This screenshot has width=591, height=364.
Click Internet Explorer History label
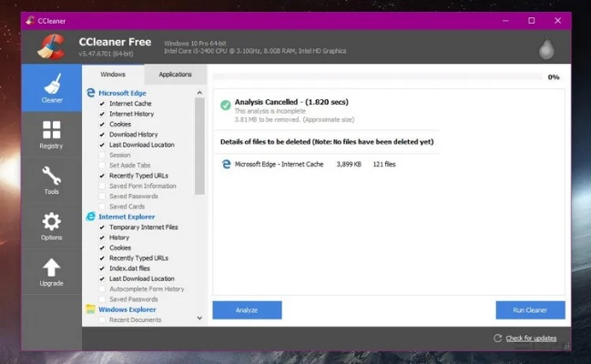(119, 238)
